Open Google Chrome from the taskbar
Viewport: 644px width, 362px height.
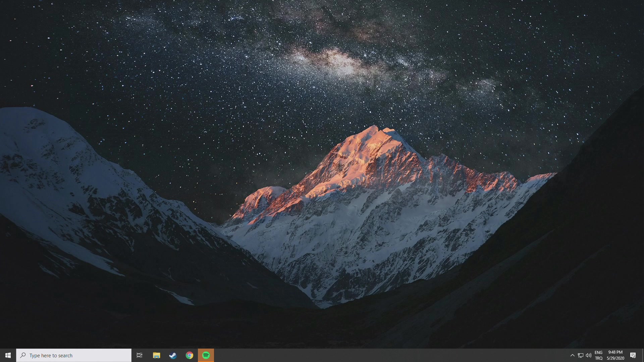190,355
